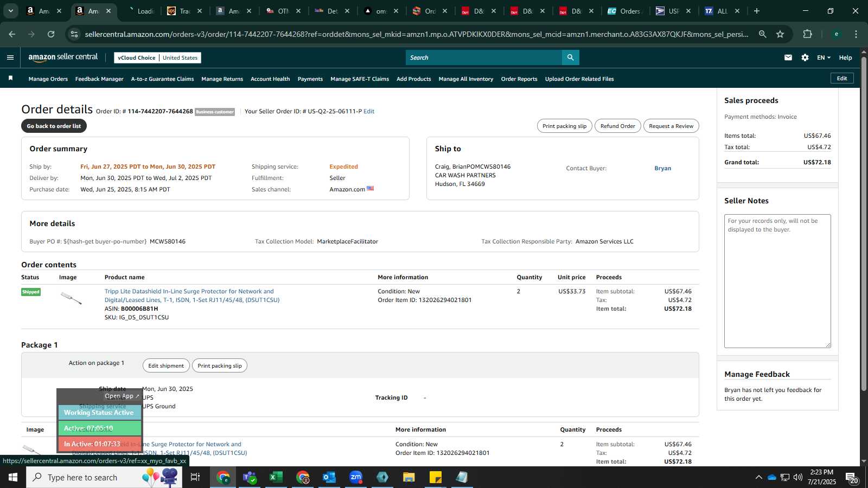Open Task View on the taskbar
This screenshot has height=488, width=868.
pos(195,477)
